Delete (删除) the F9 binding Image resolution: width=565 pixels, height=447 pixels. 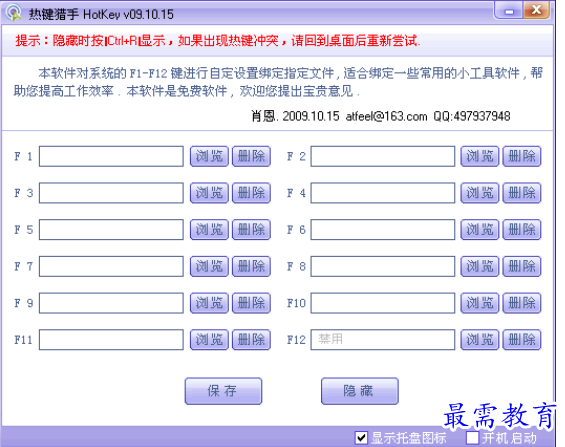(252, 303)
